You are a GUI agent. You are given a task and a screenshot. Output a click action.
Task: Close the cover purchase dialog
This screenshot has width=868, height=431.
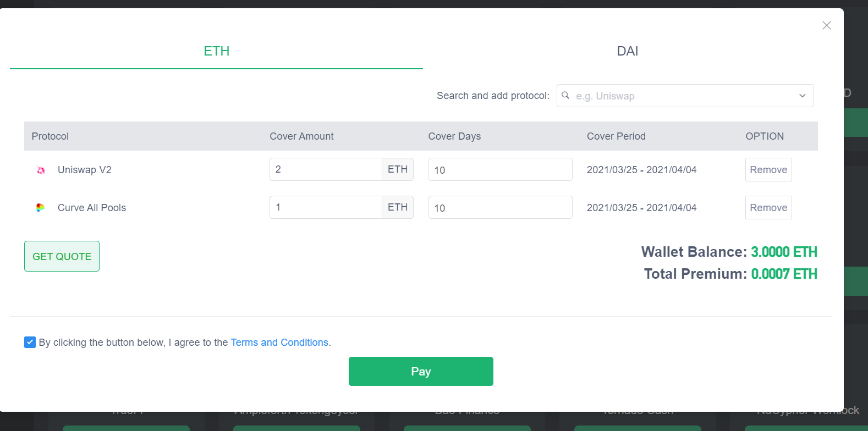[826, 25]
